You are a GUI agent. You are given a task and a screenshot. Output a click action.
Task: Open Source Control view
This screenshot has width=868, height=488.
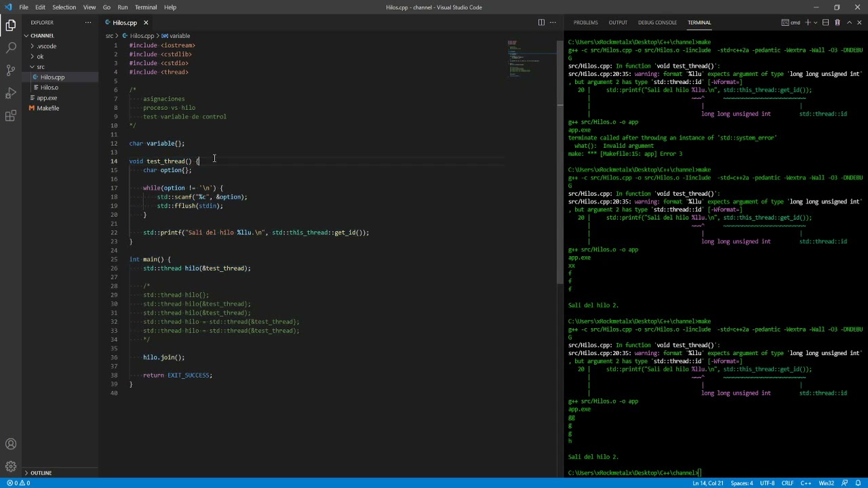coord(11,70)
